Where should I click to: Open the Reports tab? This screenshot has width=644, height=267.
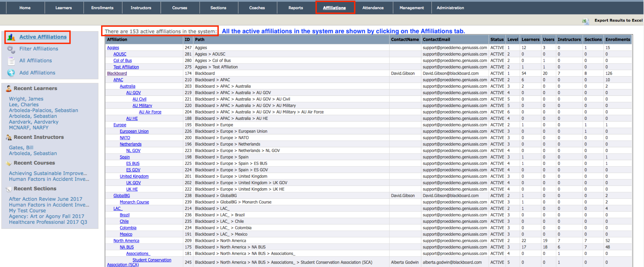click(296, 8)
